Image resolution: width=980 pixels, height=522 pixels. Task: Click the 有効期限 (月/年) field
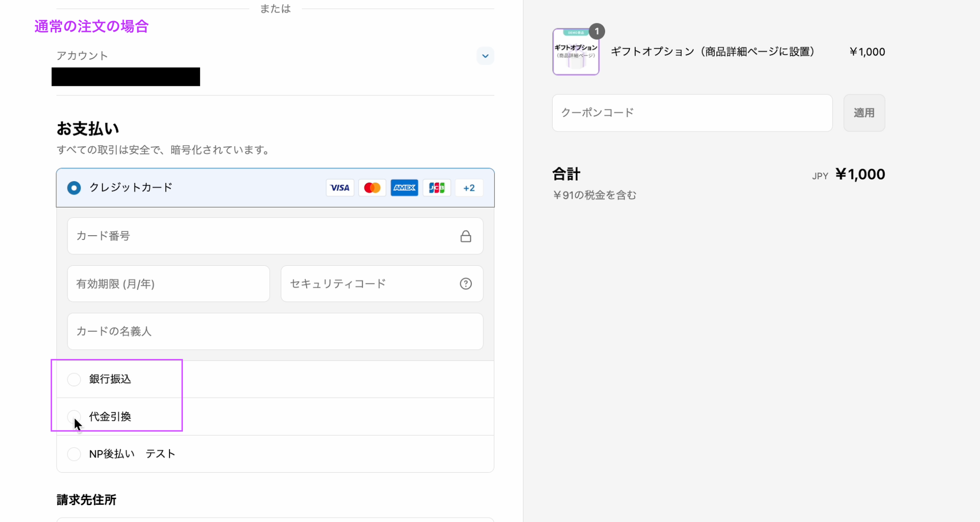click(168, 284)
